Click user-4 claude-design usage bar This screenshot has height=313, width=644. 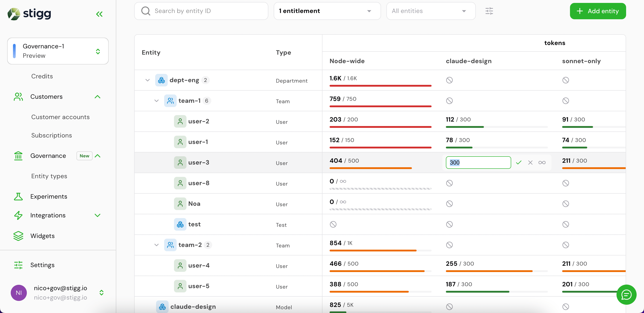tap(497, 271)
